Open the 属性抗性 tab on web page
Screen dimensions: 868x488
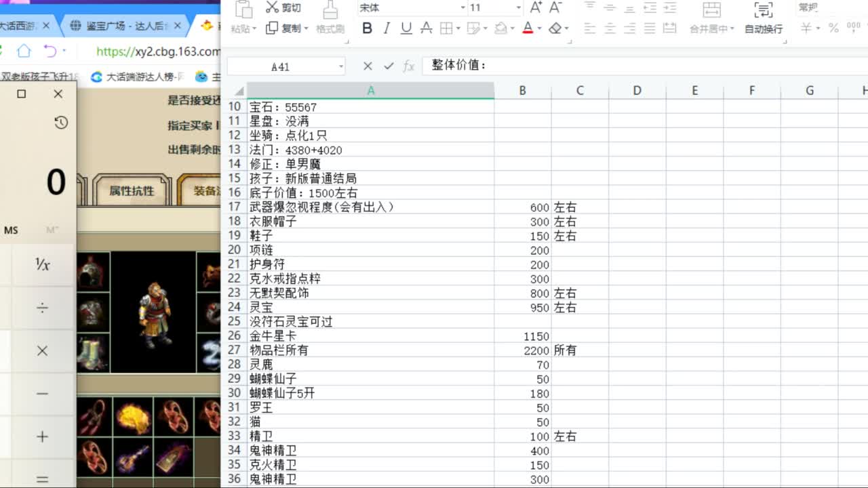tap(132, 191)
